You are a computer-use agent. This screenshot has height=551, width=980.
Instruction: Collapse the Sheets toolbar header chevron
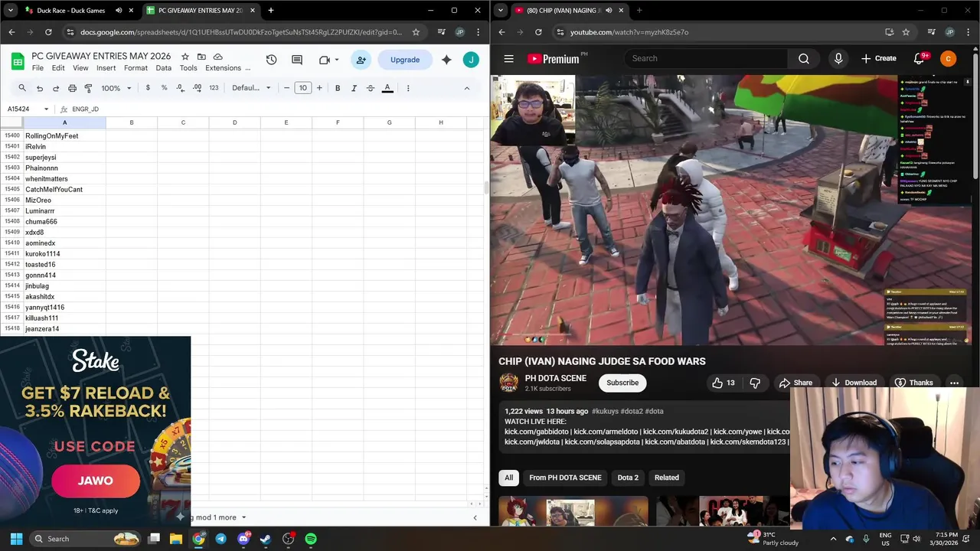467,88
